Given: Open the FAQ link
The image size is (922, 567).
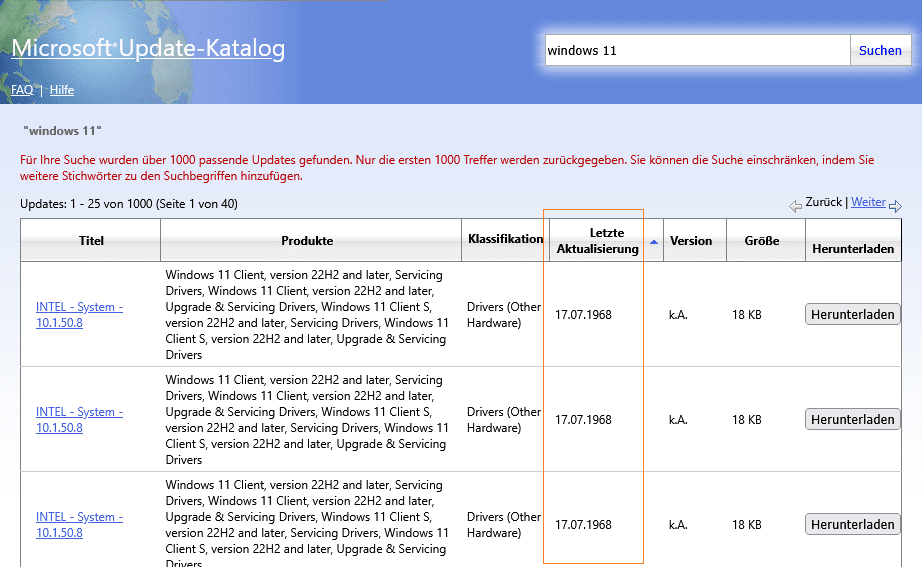Looking at the screenshot, I should [22, 90].
